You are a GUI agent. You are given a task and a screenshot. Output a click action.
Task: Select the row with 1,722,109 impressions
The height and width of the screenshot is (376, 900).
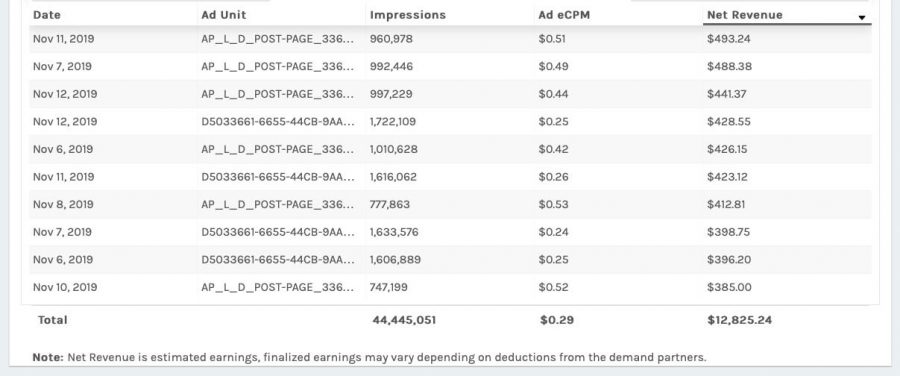click(x=451, y=122)
